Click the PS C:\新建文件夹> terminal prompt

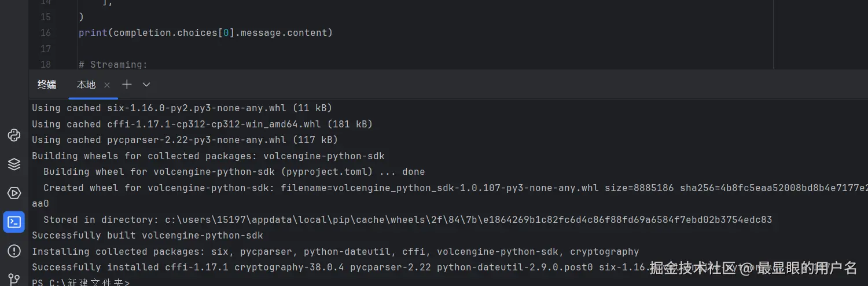[x=81, y=283]
